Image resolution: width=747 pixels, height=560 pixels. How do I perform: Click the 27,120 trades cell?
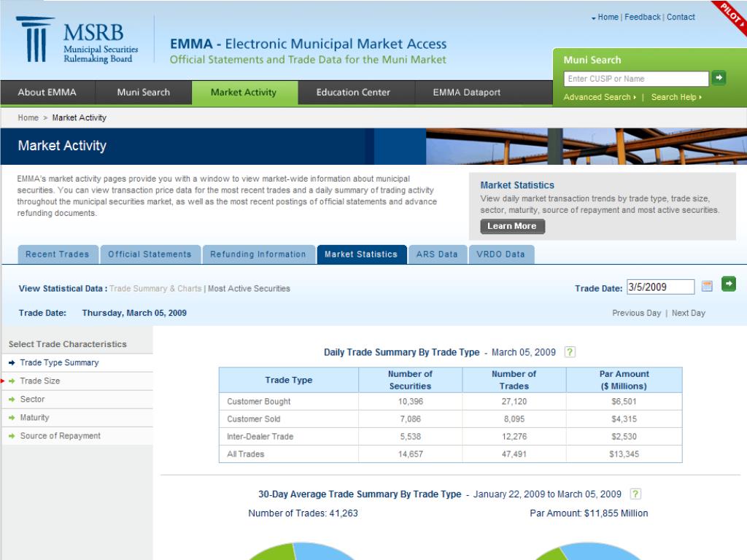click(514, 402)
